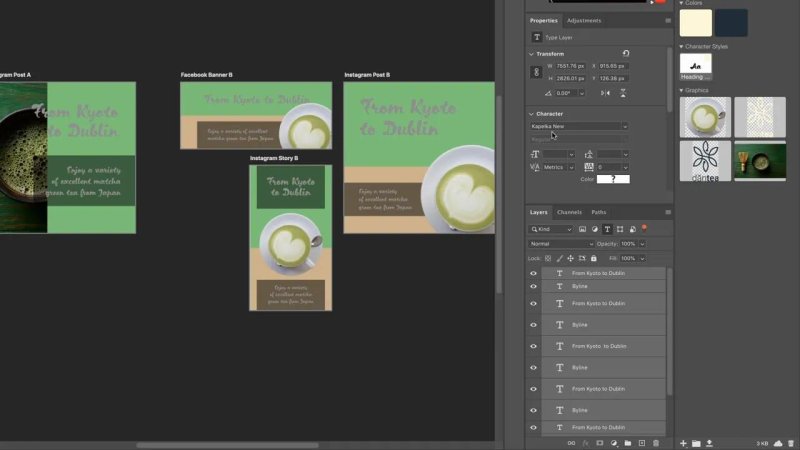Viewport: 800px width, 450px height.
Task: Select the navy library color swatch
Action: click(731, 22)
